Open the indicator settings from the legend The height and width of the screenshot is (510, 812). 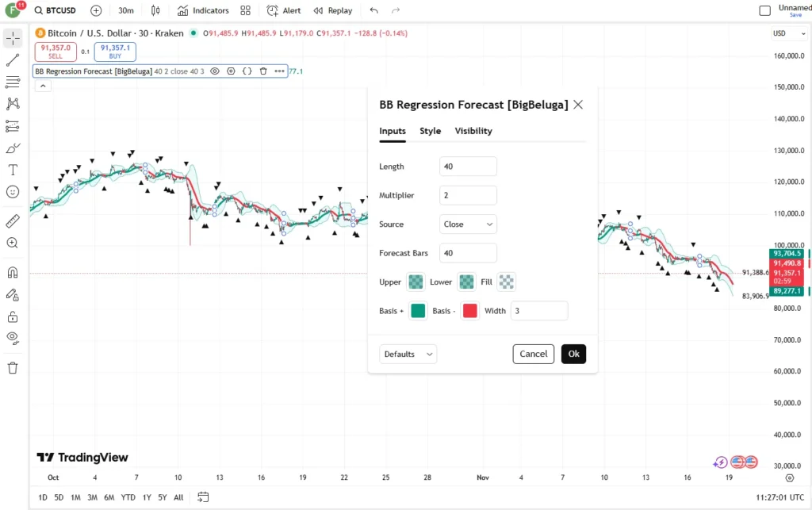pos(231,71)
